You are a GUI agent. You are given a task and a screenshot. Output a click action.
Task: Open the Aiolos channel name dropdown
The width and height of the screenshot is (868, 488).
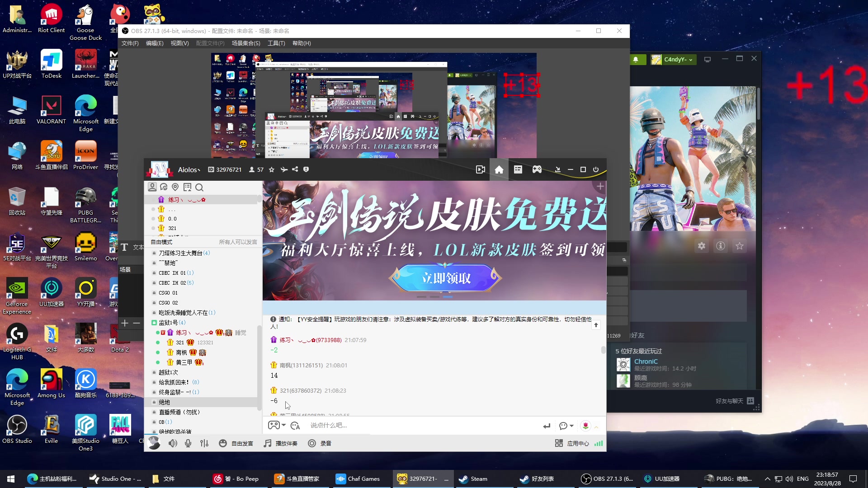point(189,169)
